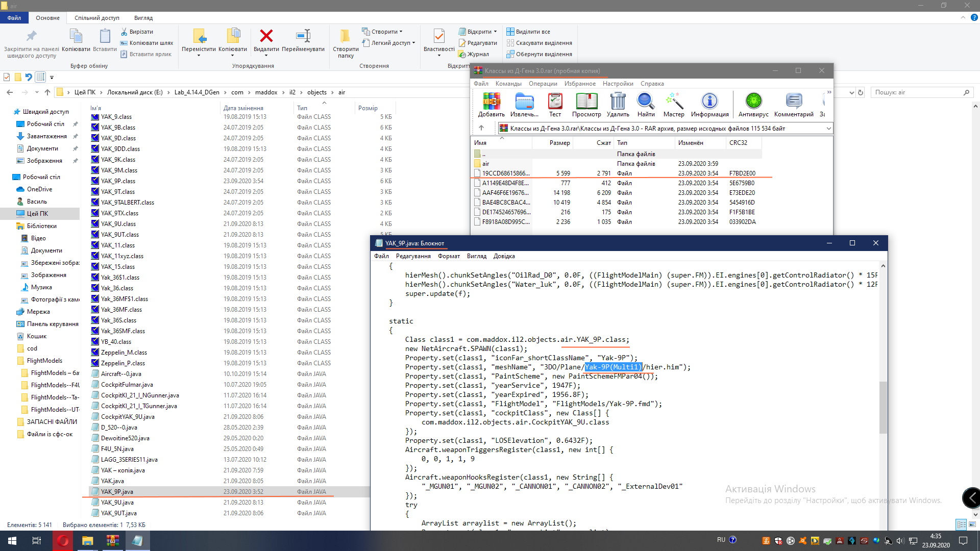
Task: Open 'Легкий доступ' dropdown in ribbon
Action: (x=392, y=43)
